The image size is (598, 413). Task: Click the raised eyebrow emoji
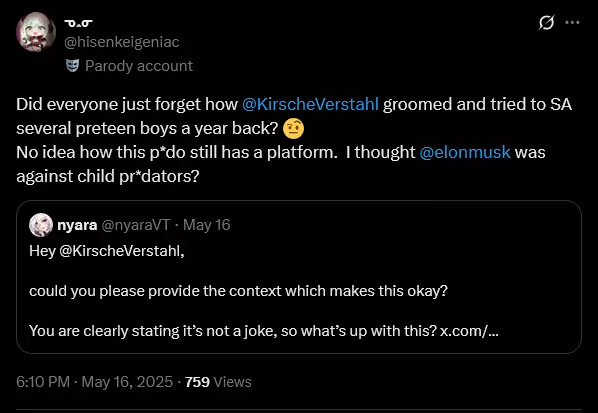[x=293, y=129]
